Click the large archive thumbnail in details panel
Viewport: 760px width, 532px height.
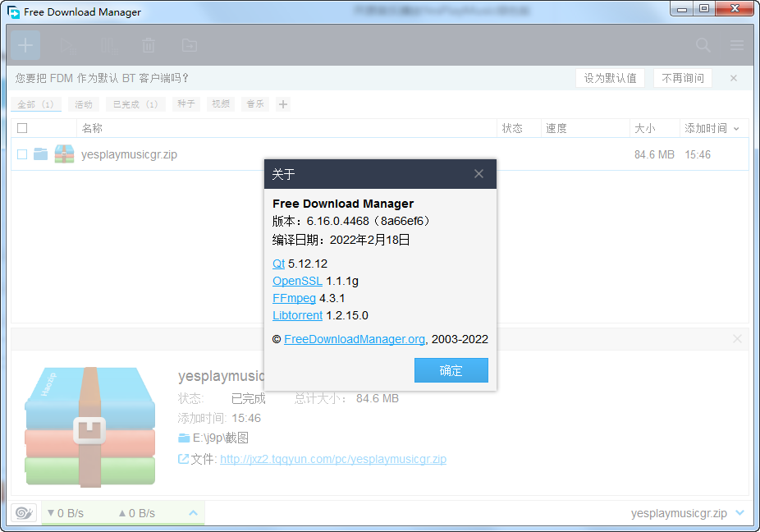point(89,427)
